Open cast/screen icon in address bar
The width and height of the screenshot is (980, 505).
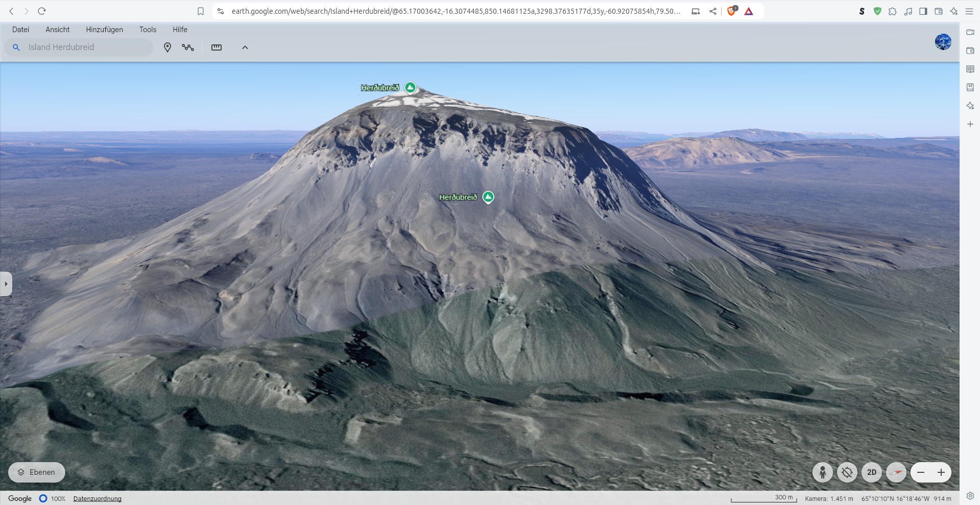pos(696,11)
